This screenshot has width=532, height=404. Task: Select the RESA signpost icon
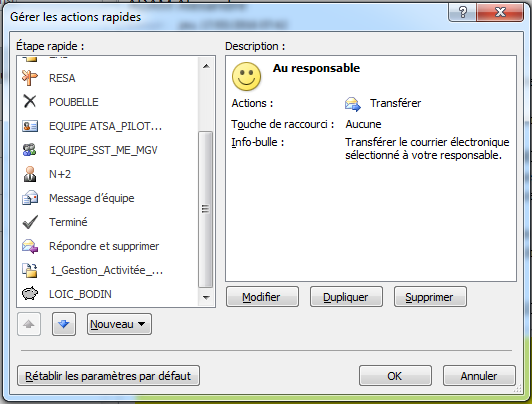point(30,78)
